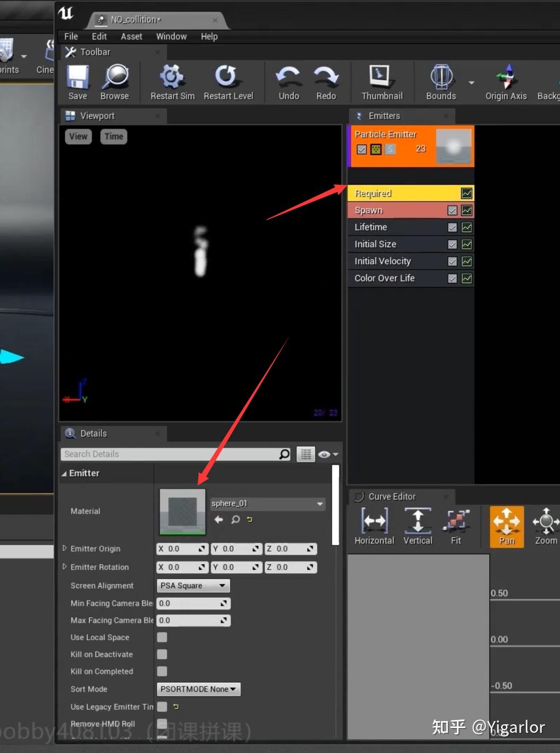Enable Kill on Deactivate checkbox
The width and height of the screenshot is (560, 753).
click(162, 654)
